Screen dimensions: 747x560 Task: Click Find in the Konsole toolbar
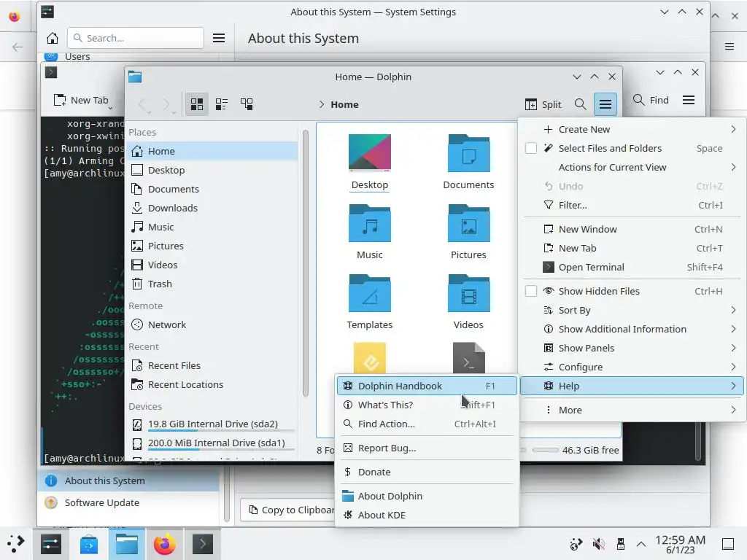click(x=651, y=100)
